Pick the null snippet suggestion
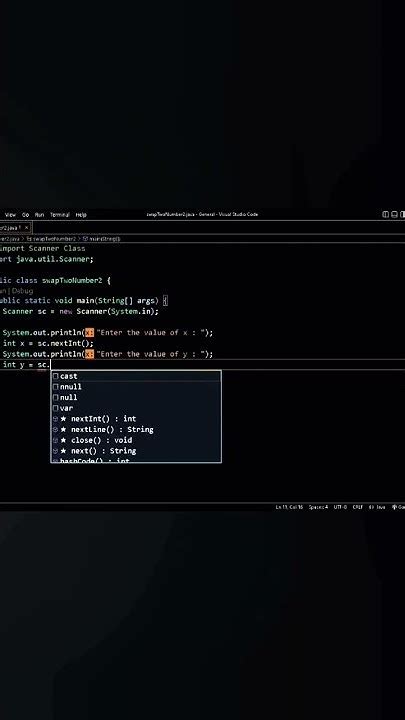This screenshot has height=720, width=405. pyautogui.click(x=136, y=397)
